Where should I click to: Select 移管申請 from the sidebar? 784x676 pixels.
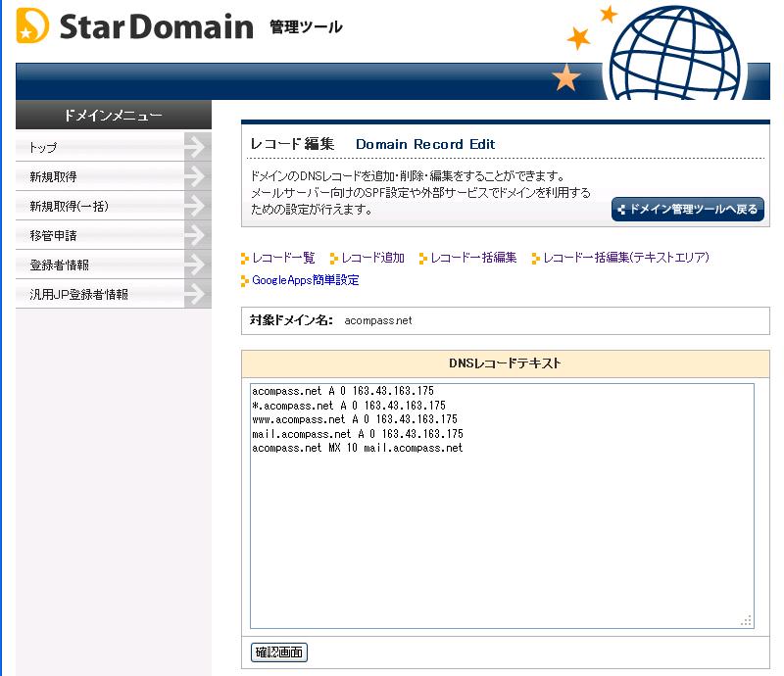click(54, 236)
